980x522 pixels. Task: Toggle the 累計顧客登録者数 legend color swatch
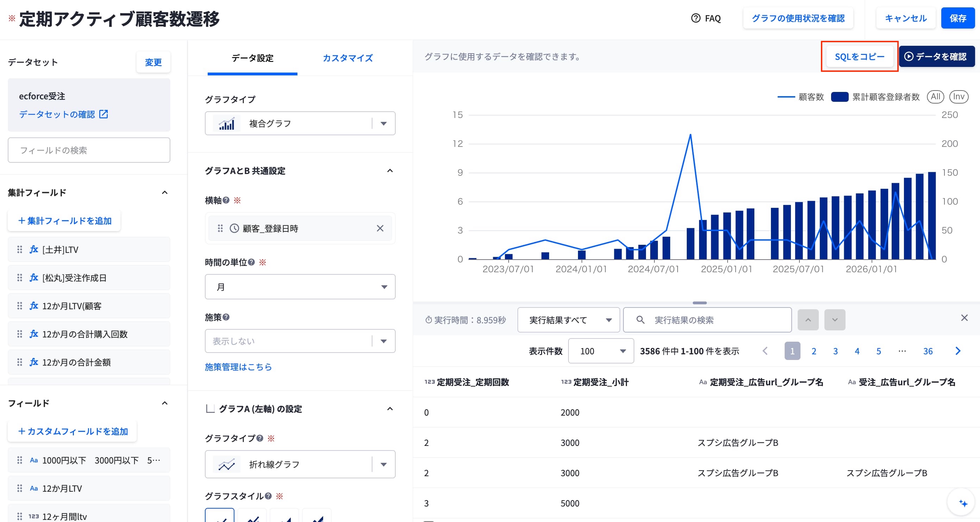[840, 97]
